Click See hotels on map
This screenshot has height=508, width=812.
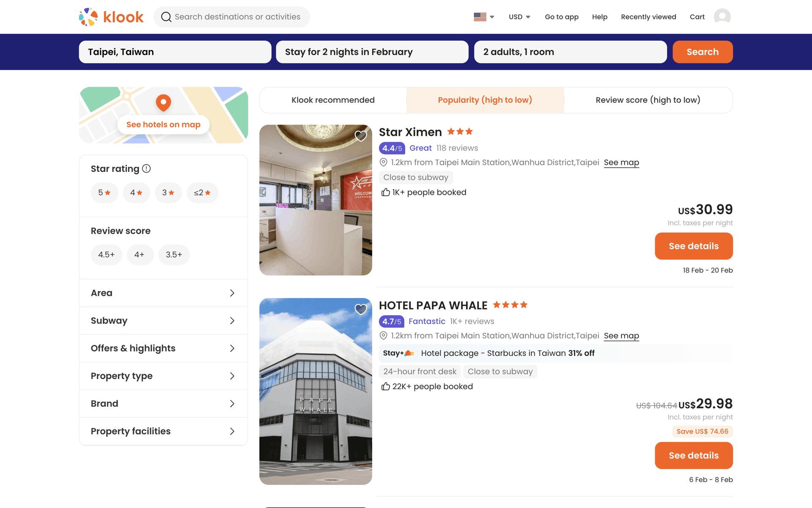(x=163, y=124)
